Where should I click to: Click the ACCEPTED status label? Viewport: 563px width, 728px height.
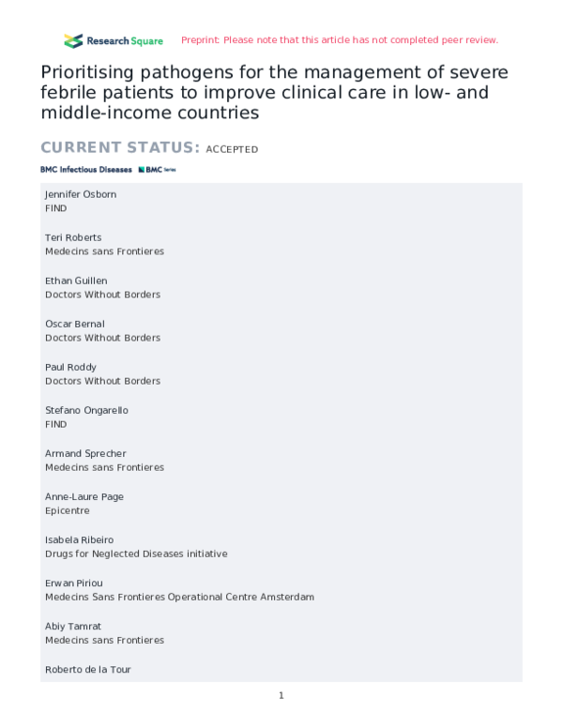(x=232, y=149)
